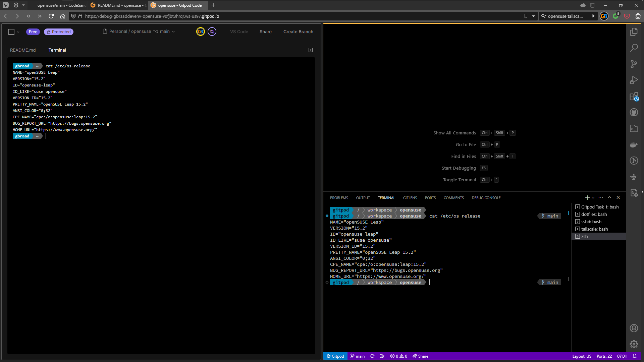This screenshot has height=362, width=644.
Task: Click Layout: US in the status bar
Action: click(x=582, y=356)
